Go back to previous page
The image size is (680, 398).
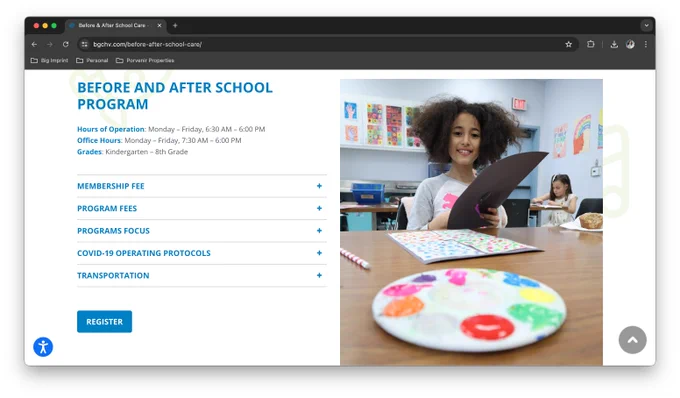point(34,44)
